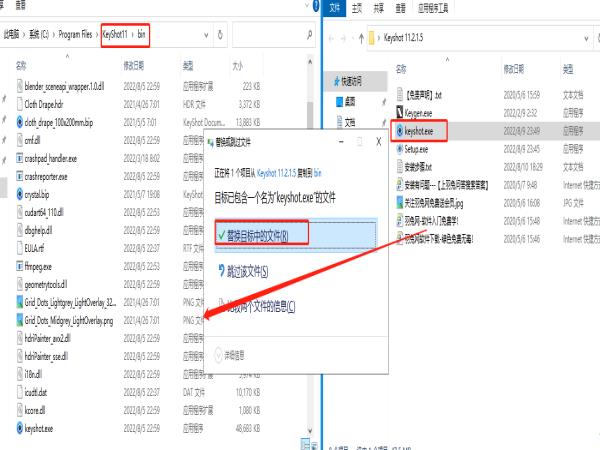The image size is (600, 450).
Task: Click the cloth_drape_100x200mm.bip icon
Action: tap(20, 122)
